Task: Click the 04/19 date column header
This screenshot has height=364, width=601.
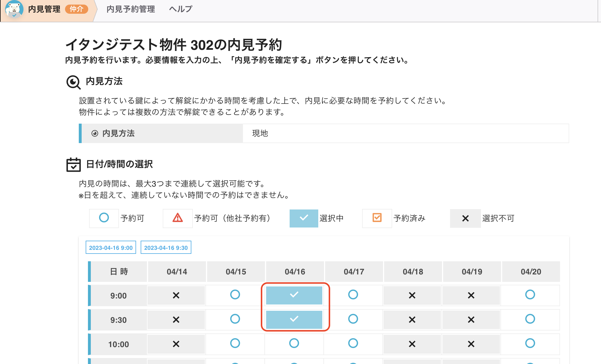Action: pos(472,272)
